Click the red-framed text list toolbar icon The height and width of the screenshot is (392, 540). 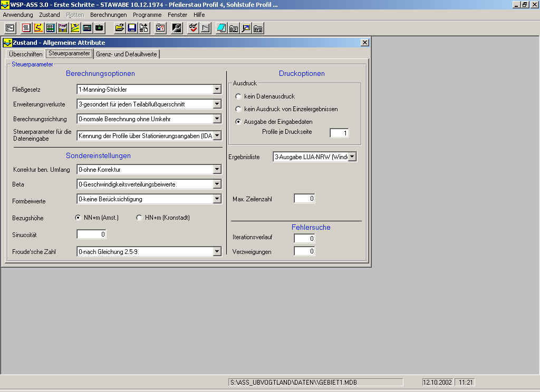pos(26,28)
